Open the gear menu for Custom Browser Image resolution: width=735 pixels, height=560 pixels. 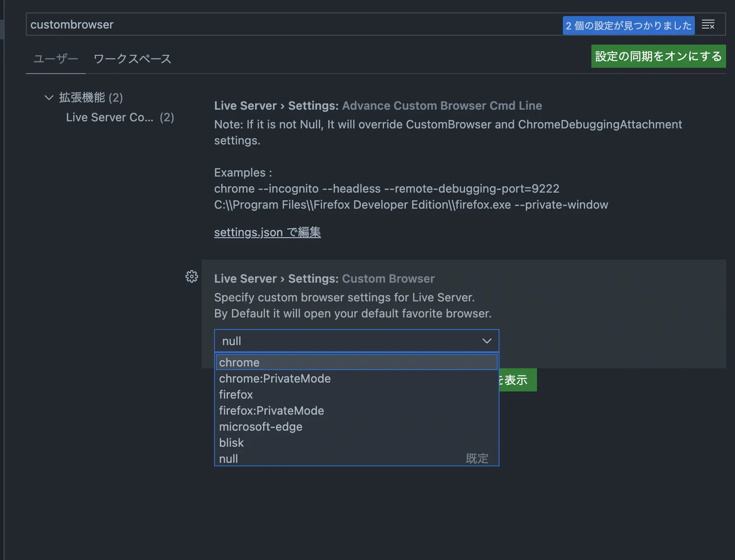click(x=192, y=276)
